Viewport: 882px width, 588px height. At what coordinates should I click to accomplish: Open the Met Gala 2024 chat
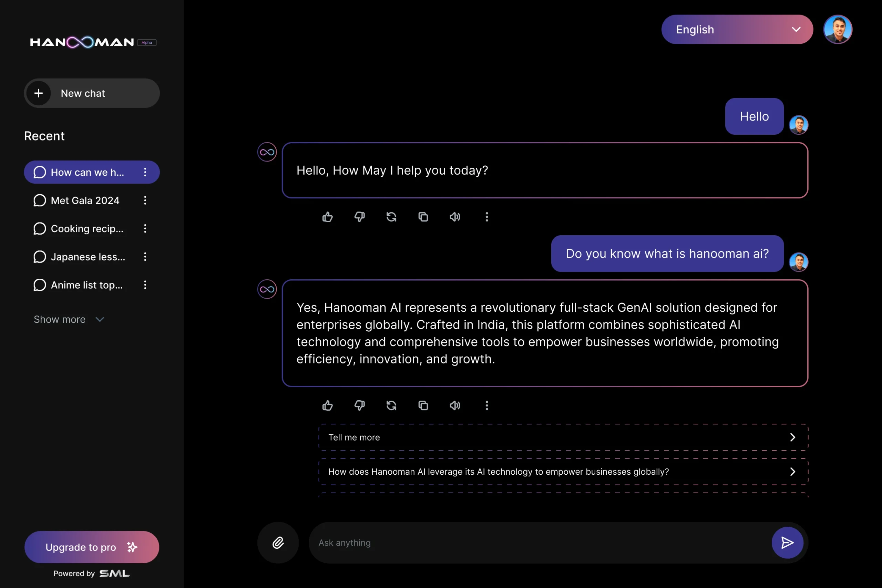(x=92, y=200)
